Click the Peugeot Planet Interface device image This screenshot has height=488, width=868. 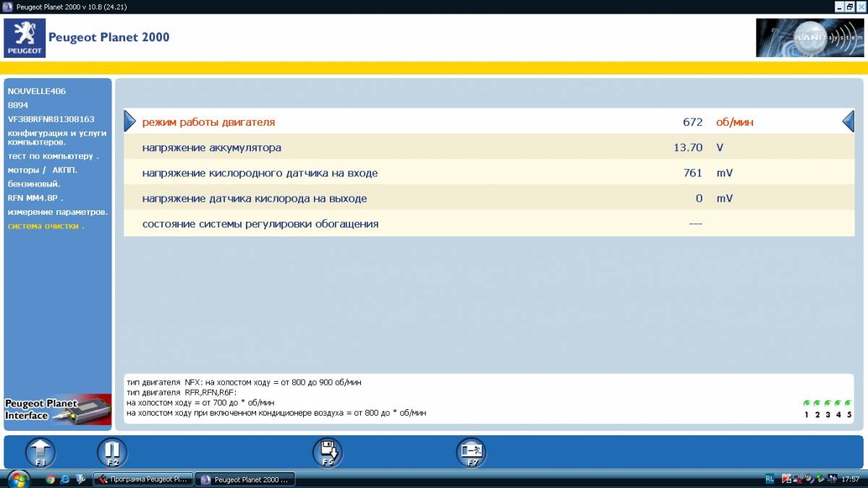[58, 410]
